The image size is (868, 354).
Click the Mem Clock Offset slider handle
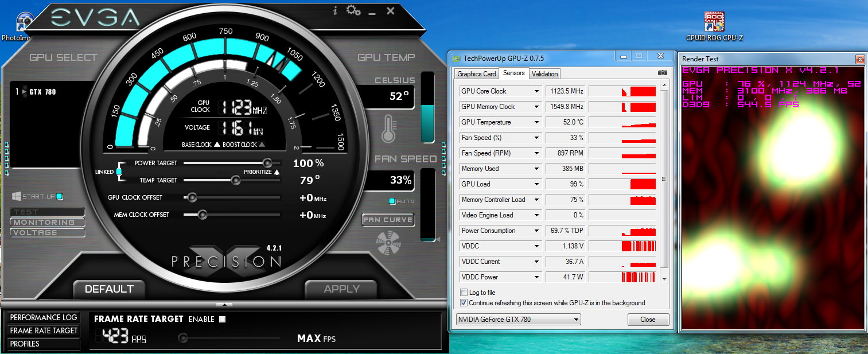click(x=202, y=215)
